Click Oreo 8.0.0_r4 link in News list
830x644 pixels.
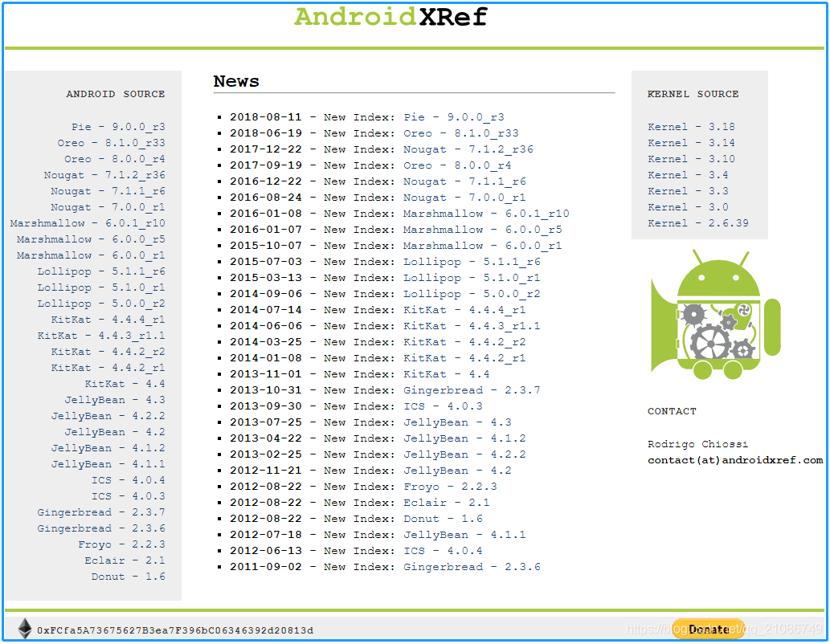tap(457, 165)
